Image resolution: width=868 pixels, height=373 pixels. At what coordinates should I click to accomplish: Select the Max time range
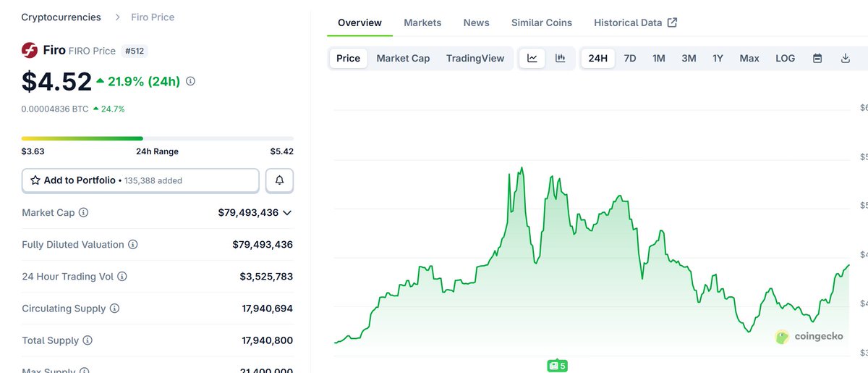[x=749, y=58]
